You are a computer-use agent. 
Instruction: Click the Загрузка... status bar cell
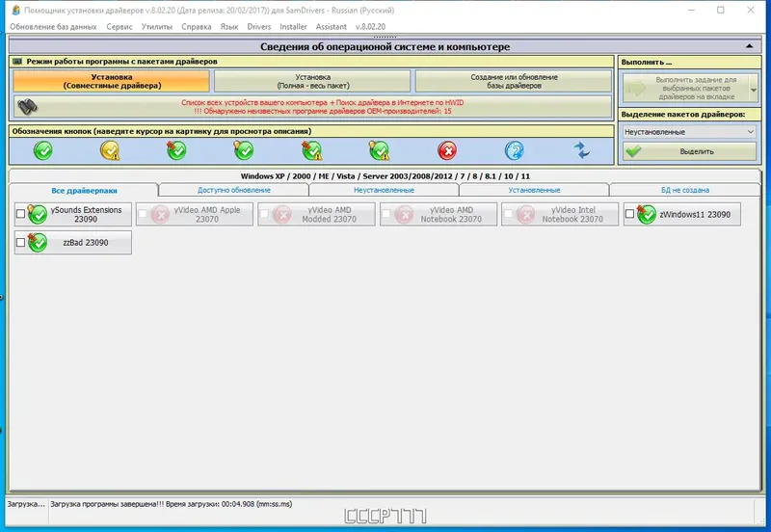pyautogui.click(x=26, y=504)
